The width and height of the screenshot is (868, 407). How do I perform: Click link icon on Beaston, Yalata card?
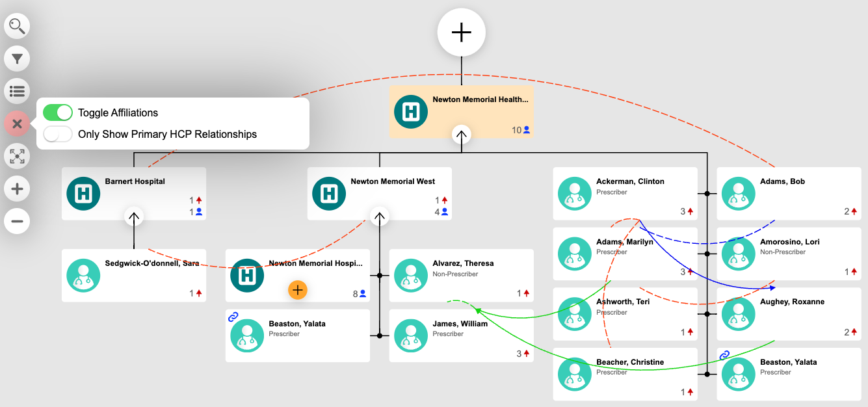(233, 317)
